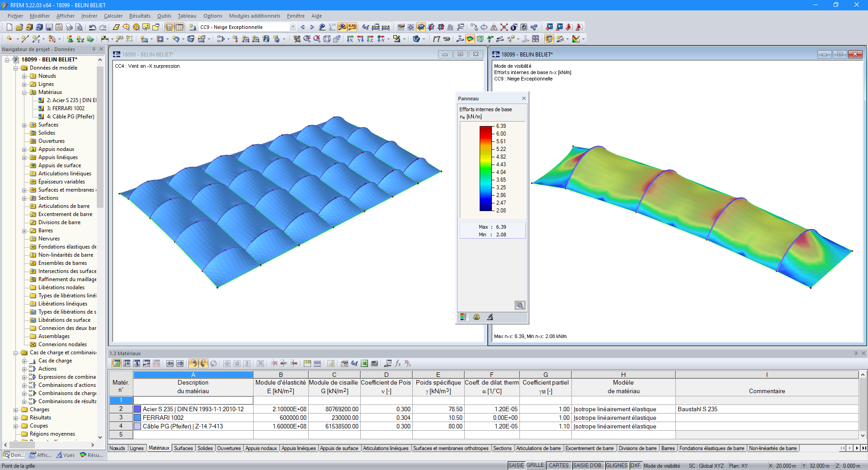Click the color scale settings icon at Panneau bottom
Image resolution: width=868 pixels, height=470 pixels.
click(463, 317)
